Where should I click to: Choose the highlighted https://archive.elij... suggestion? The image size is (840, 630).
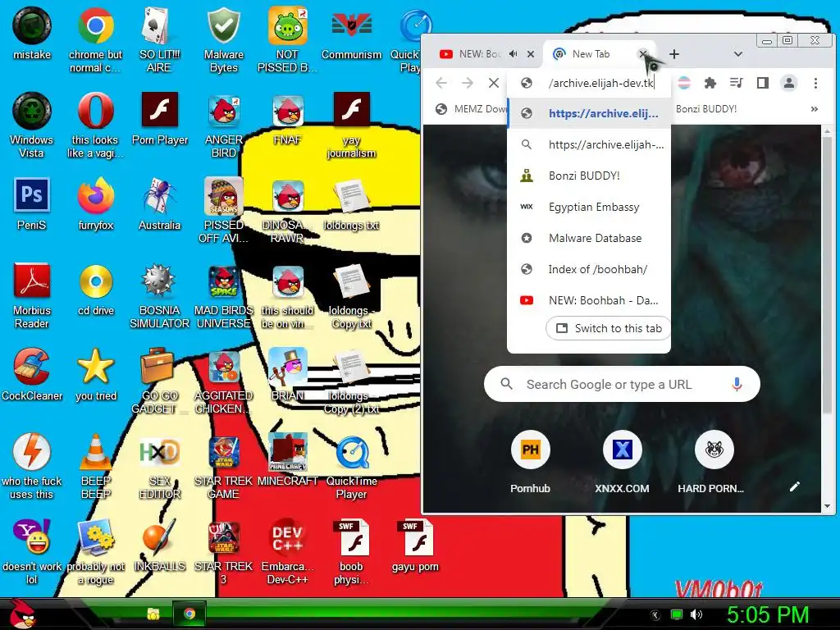coord(589,113)
